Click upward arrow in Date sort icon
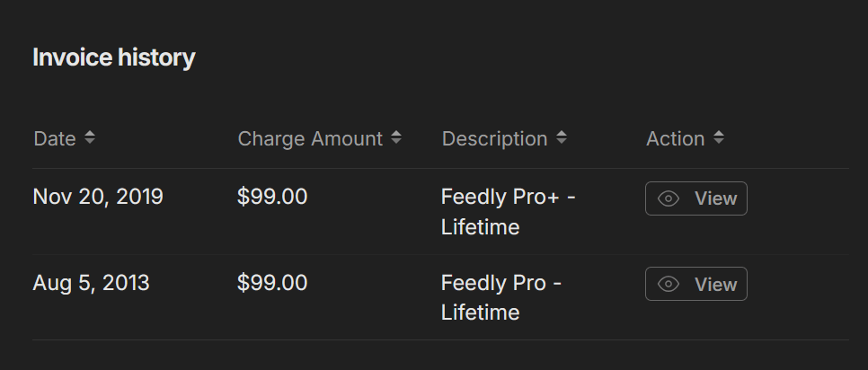Image resolution: width=868 pixels, height=370 pixels. click(89, 134)
